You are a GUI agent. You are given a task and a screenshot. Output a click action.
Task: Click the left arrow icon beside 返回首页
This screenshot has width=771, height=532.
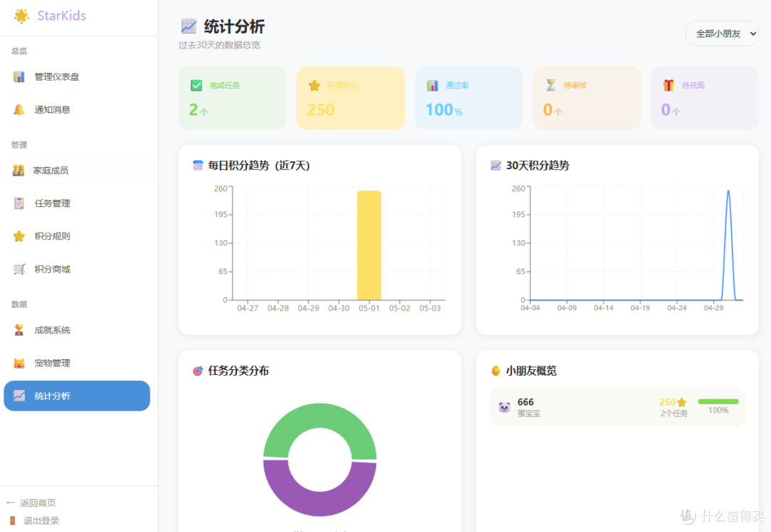(x=11, y=503)
